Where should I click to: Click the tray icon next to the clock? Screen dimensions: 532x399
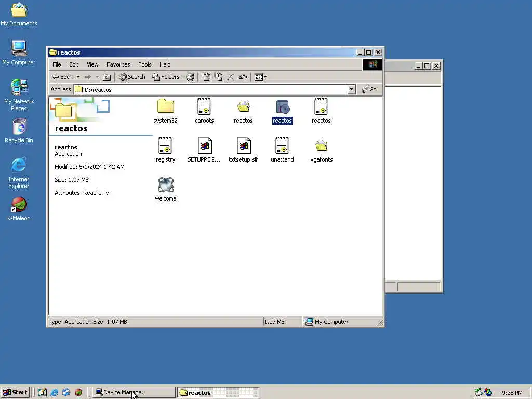(488, 393)
